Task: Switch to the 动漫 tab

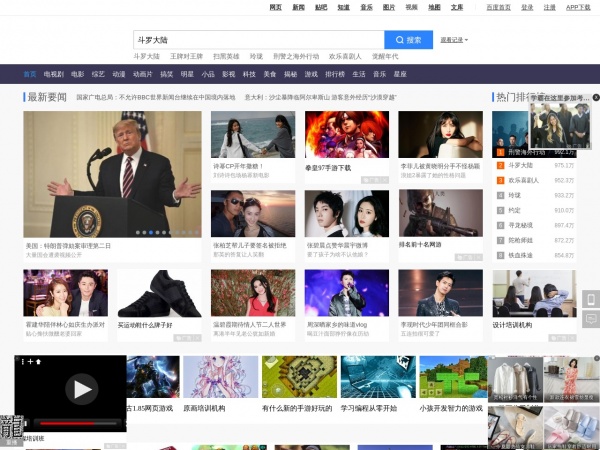Action: pyautogui.click(x=119, y=74)
